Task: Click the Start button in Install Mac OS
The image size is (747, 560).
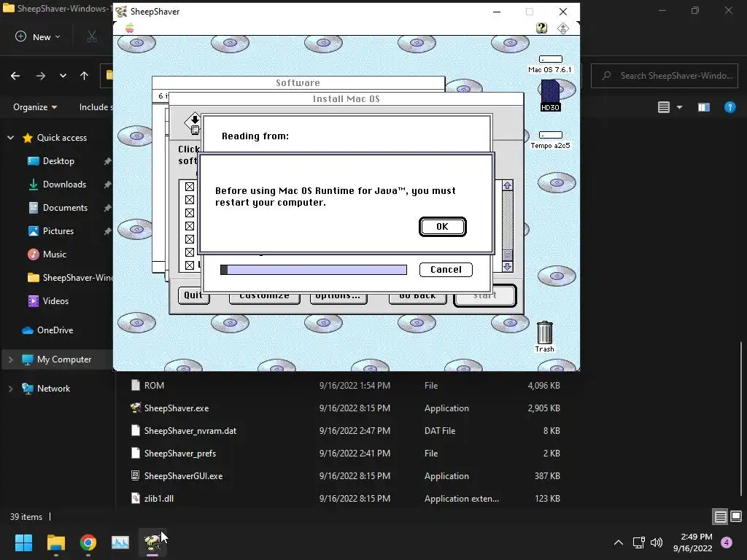Action: pos(484,295)
